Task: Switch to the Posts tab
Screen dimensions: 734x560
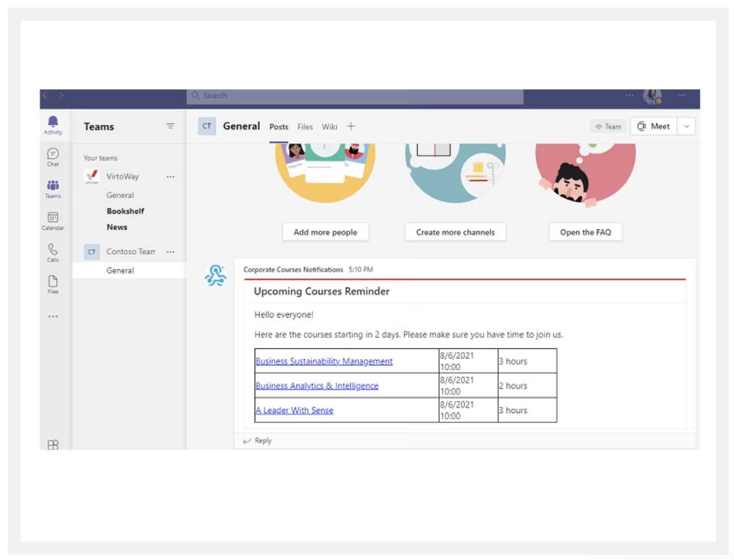Action: coord(279,127)
